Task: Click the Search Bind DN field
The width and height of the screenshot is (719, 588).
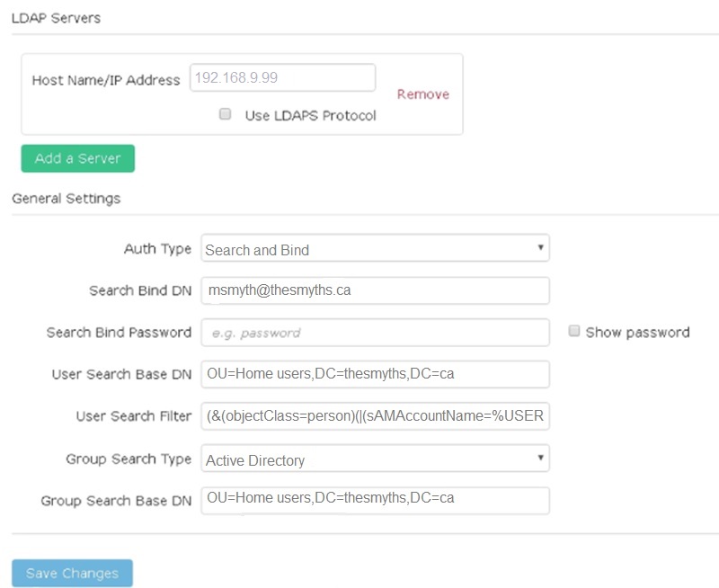Action: (x=375, y=290)
